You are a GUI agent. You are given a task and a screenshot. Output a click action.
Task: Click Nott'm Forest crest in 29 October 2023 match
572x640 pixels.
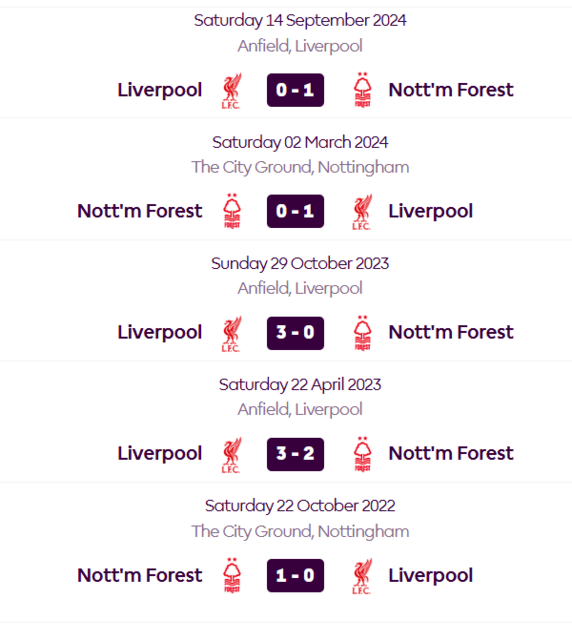[x=362, y=333]
